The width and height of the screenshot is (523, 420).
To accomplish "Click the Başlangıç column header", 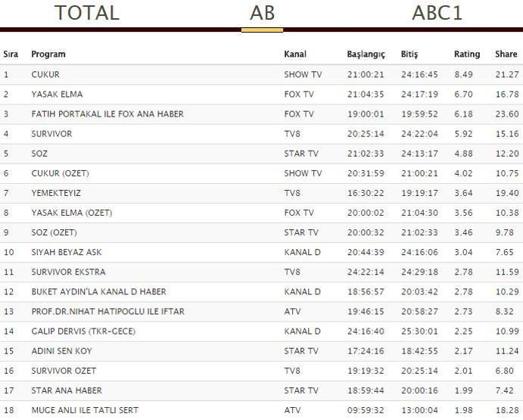I will [366, 54].
